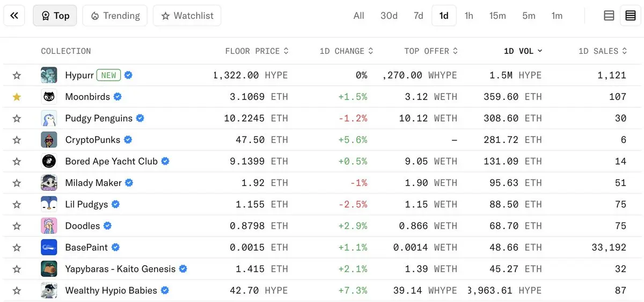The height and width of the screenshot is (302, 644).
Task: Click verified badge beside Doodles
Action: [107, 226]
